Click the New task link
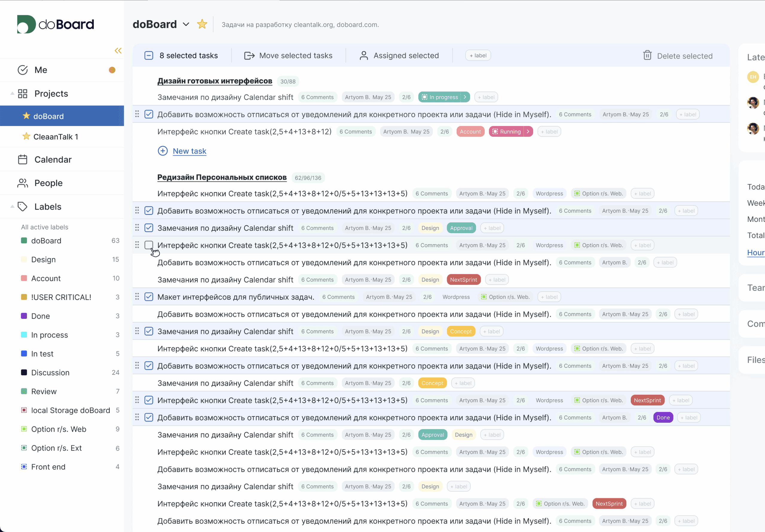765x532 pixels. coord(189,151)
